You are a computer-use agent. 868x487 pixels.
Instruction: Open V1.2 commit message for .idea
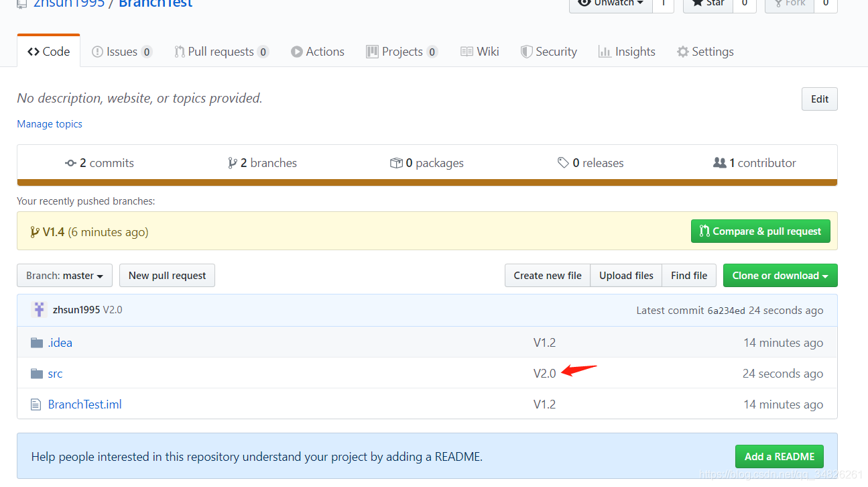(x=544, y=343)
